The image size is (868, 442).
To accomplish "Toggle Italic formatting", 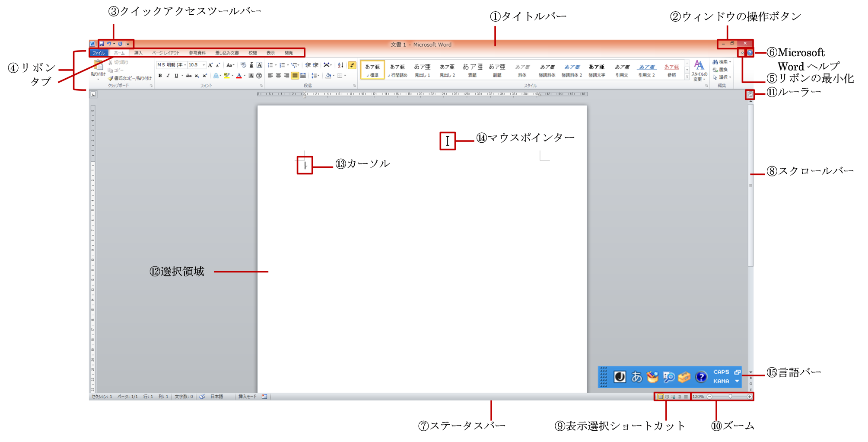I will tap(168, 76).
